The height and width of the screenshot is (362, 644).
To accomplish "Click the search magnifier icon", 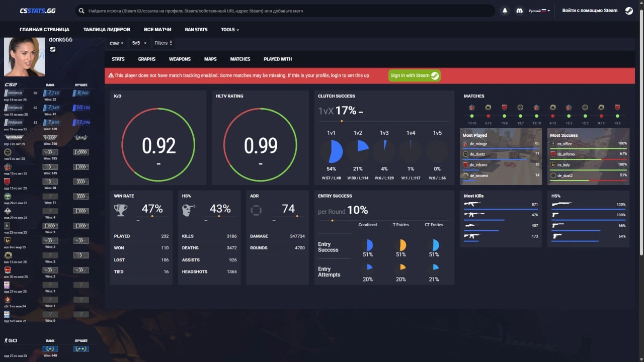I will [82, 11].
